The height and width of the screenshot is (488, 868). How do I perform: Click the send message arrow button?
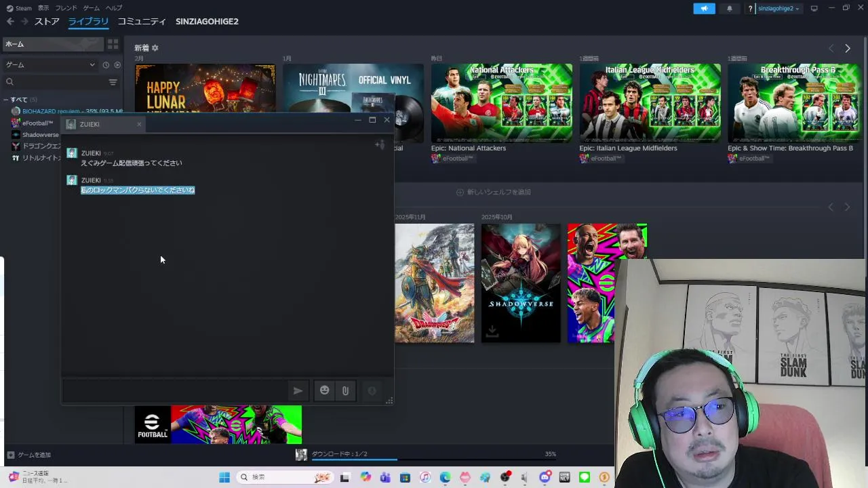297,390
